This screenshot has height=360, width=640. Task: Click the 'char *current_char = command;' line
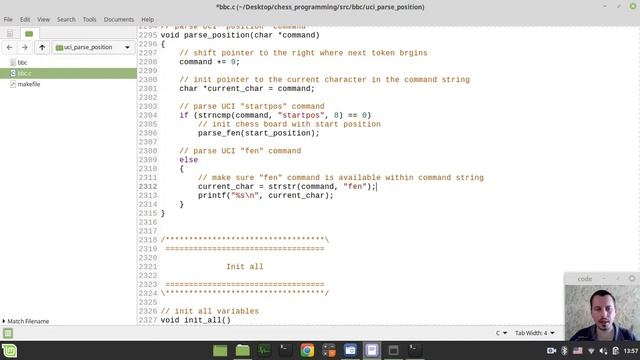coord(247,89)
